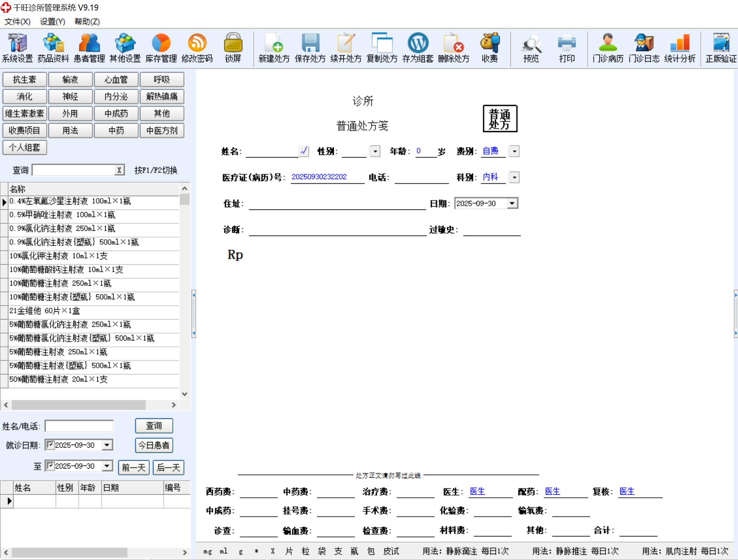Toggle the 至 (to) end date checkbox
Screen dimensions: 738x560
click(50, 466)
